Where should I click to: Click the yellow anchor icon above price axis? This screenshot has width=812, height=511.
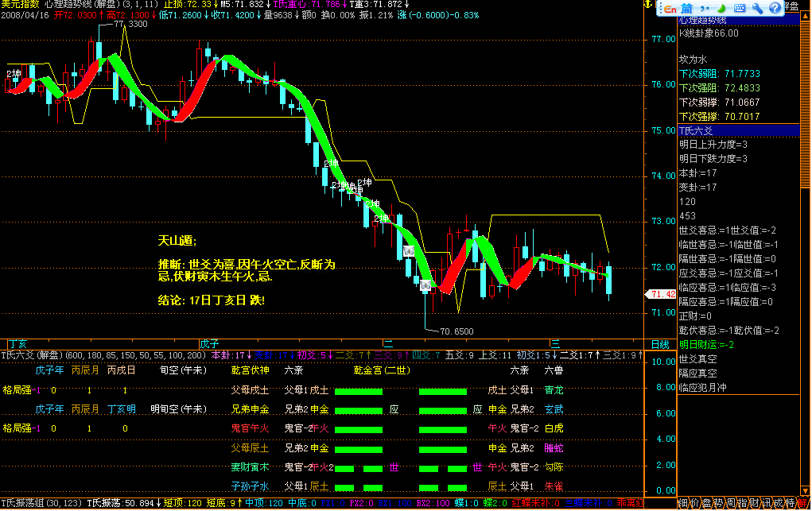point(648,5)
